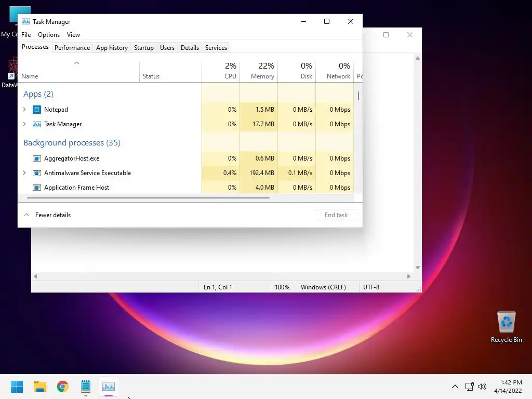Open the Options menu
The height and width of the screenshot is (399, 532).
tap(49, 35)
